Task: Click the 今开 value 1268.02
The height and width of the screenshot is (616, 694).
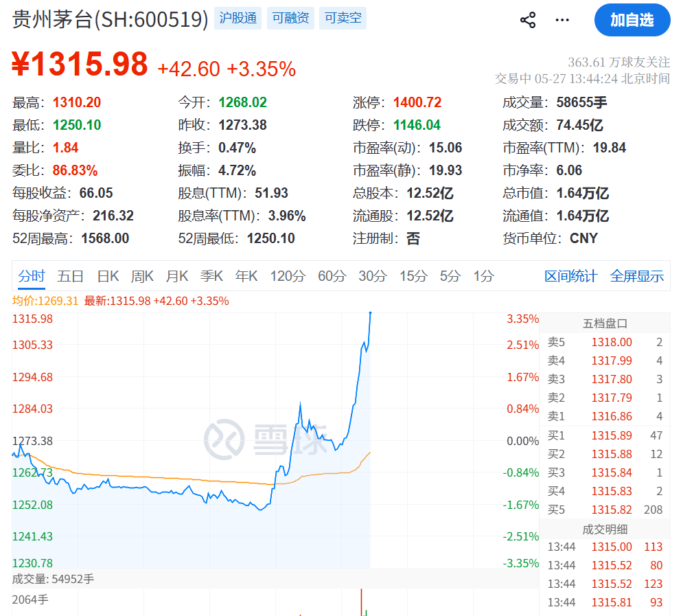Action: (243, 103)
